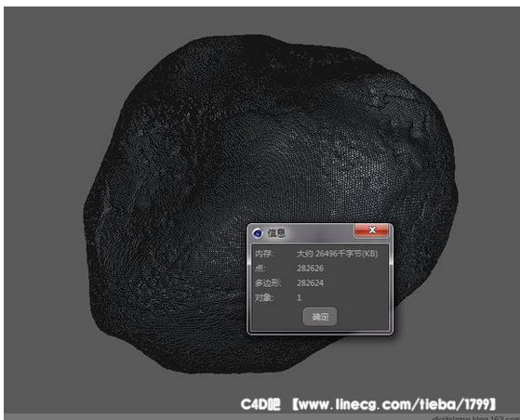Select the object count value 1
Viewport: 520px width, 420px height.
(300, 297)
